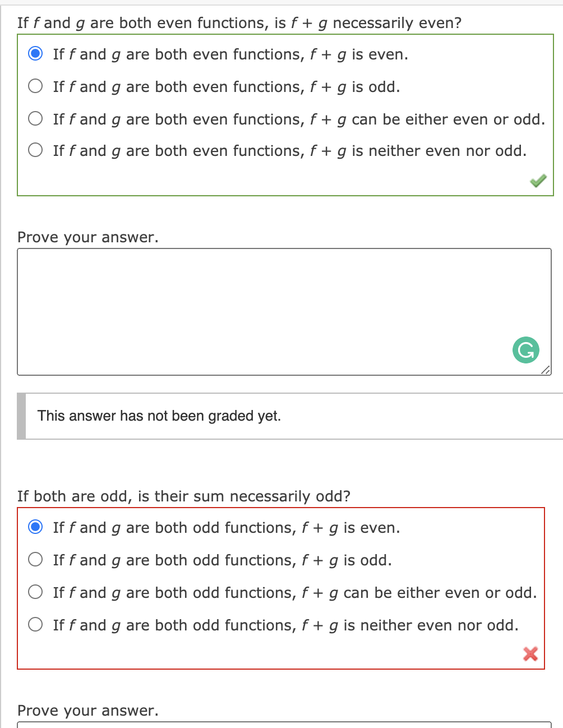
Task: Click the red X on the second question
Action: [x=530, y=654]
